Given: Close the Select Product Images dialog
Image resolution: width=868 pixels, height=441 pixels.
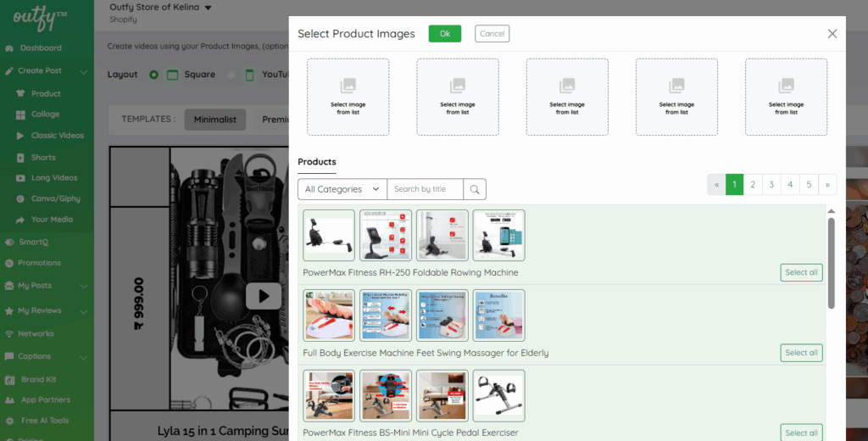Looking at the screenshot, I should 832,34.
